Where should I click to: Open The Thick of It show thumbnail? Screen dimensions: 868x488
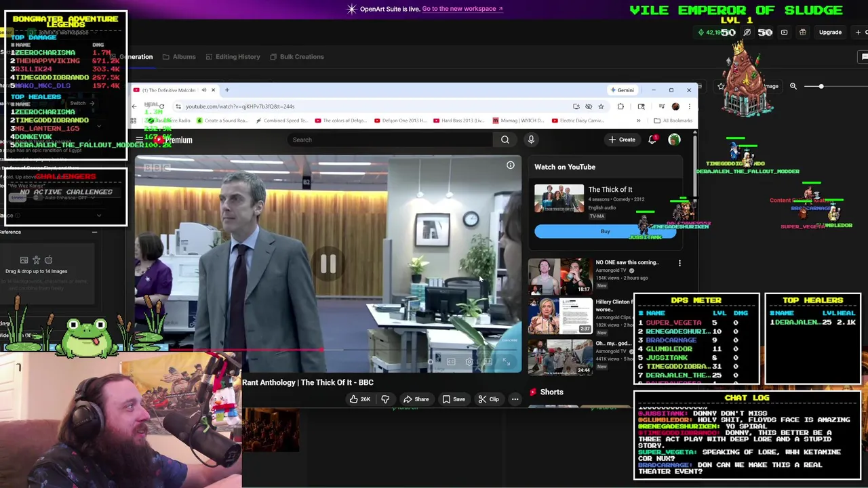point(559,199)
